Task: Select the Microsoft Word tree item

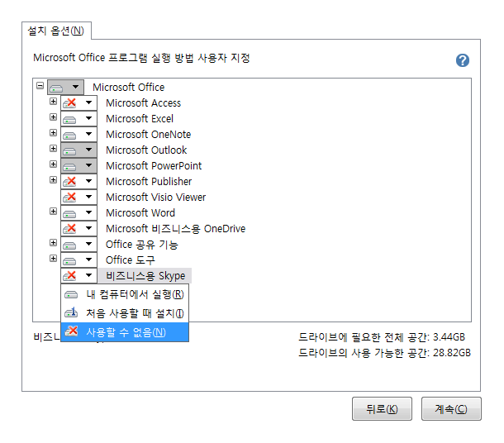Action: tap(140, 212)
